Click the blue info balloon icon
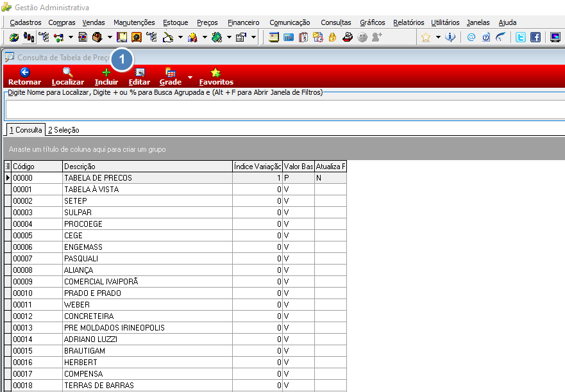565x392 pixels. (x=450, y=37)
